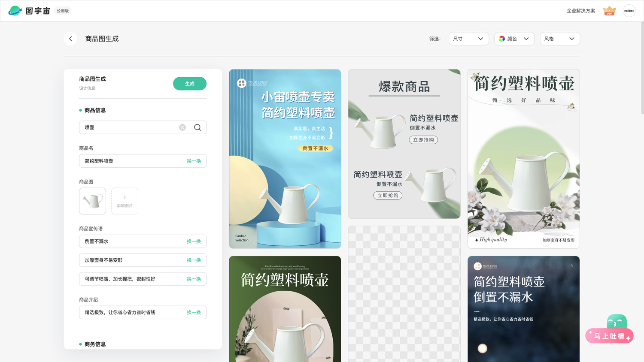Clear the 喷壶 search field

tap(182, 127)
